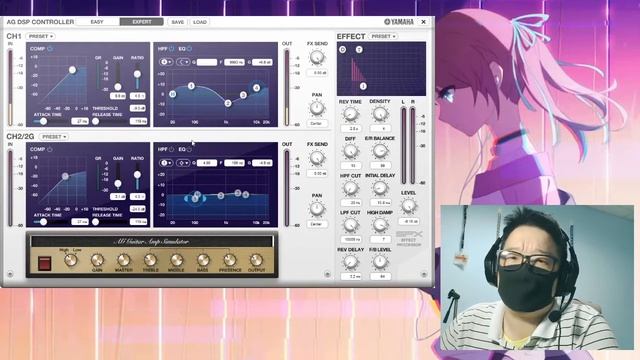Image resolution: width=640 pixels, height=360 pixels.
Task: Open the CH2/2G EQ band number selector
Action: click(x=166, y=163)
